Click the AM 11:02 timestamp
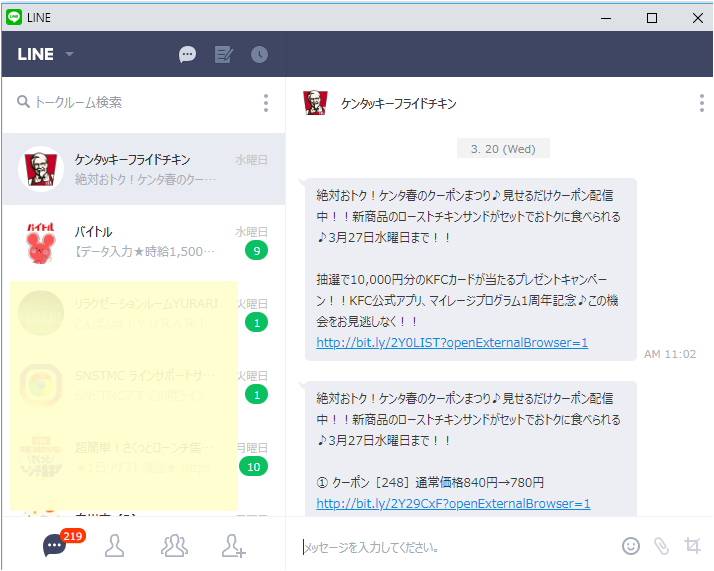714x571 pixels. point(670,354)
